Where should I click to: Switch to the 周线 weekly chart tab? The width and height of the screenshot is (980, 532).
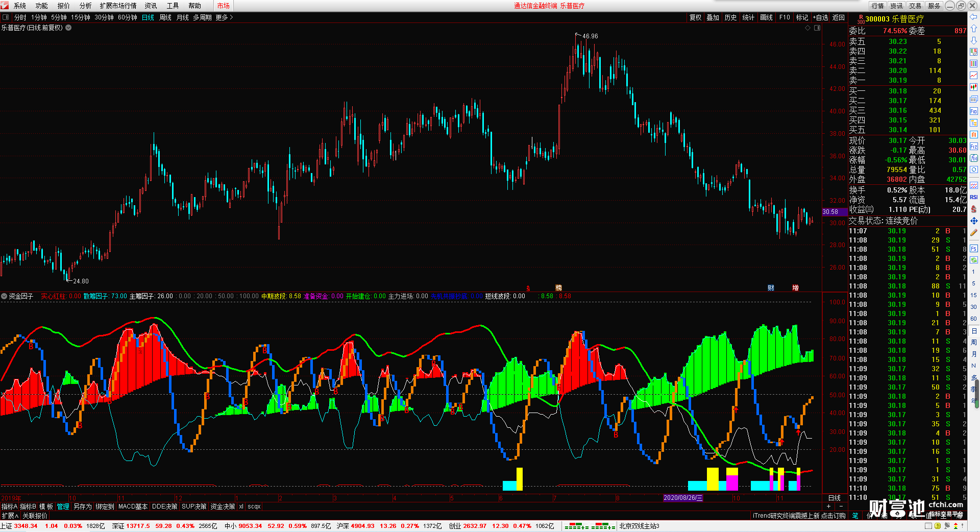165,17
